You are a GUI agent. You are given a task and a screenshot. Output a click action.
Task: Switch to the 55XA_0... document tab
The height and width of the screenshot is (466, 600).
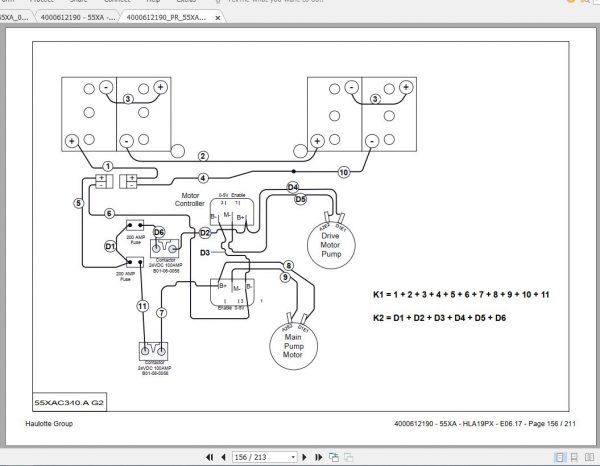15,17
